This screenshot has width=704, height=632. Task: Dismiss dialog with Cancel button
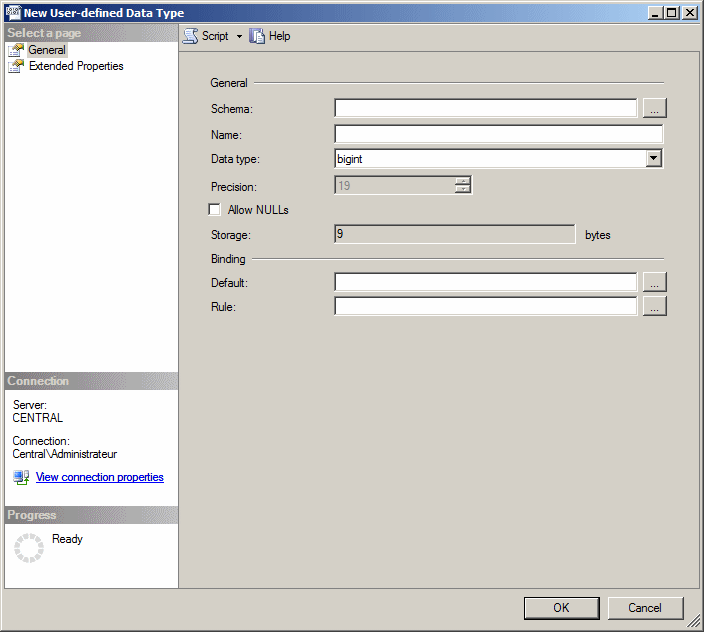coord(645,608)
